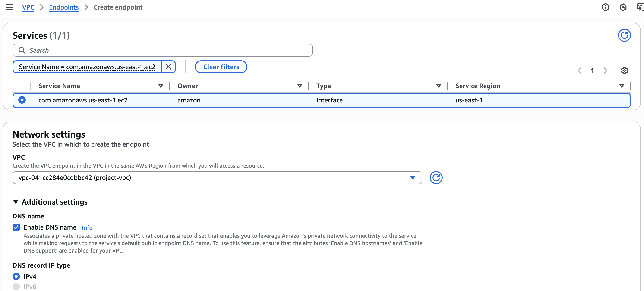Navigate to VPC breadcrumb
Screen dimensions: 644x291
coord(28,7)
